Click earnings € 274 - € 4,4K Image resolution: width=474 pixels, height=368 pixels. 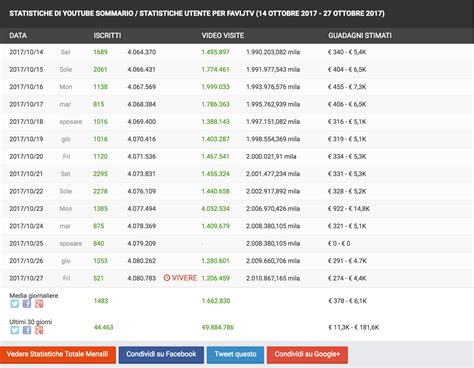pyautogui.click(x=347, y=278)
